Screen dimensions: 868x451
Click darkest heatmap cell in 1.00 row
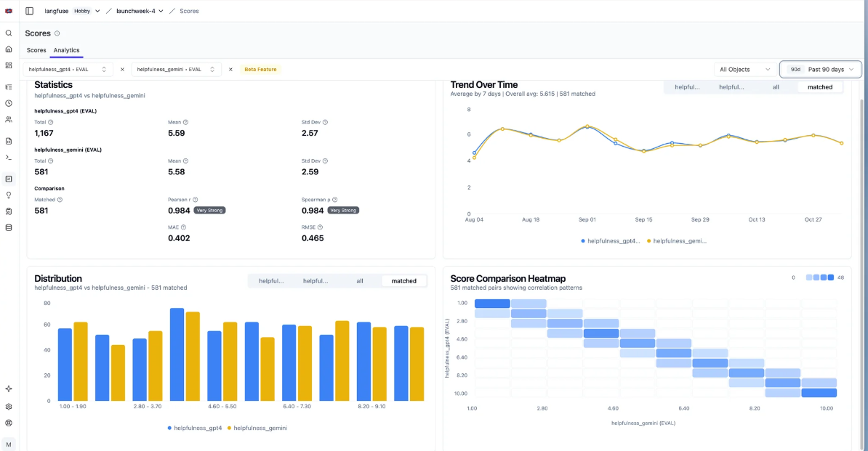(x=492, y=304)
